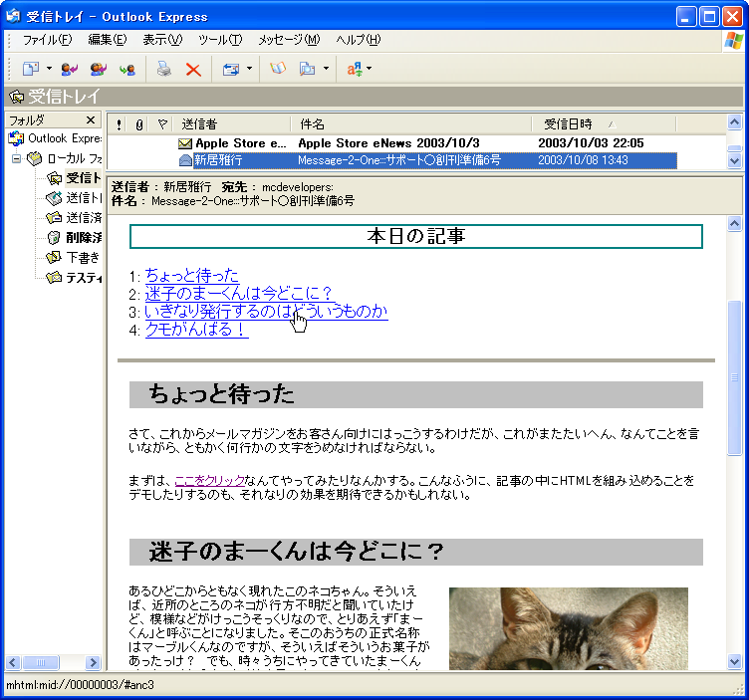Image resolution: width=749 pixels, height=700 pixels.
Task: Print the message with the printer icon
Action: click(x=163, y=69)
